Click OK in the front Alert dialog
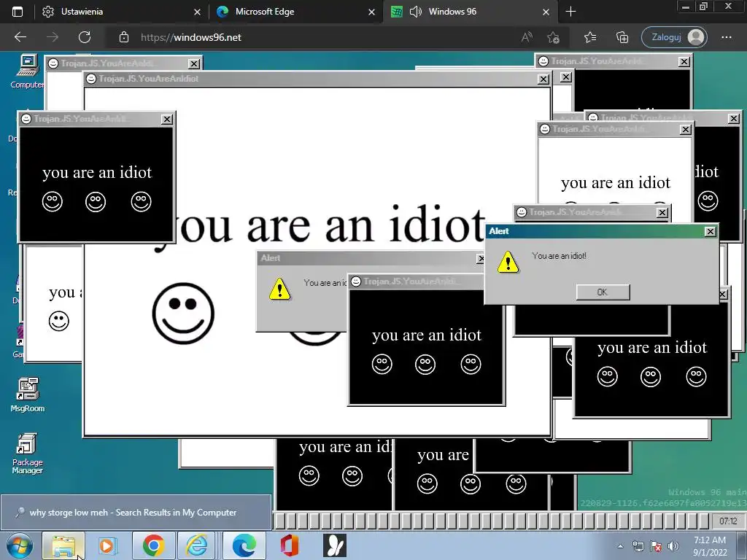The image size is (747, 560). (x=603, y=292)
